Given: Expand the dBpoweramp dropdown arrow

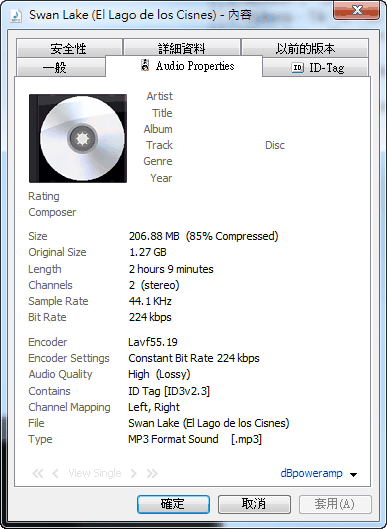Looking at the screenshot, I should pyautogui.click(x=353, y=475).
